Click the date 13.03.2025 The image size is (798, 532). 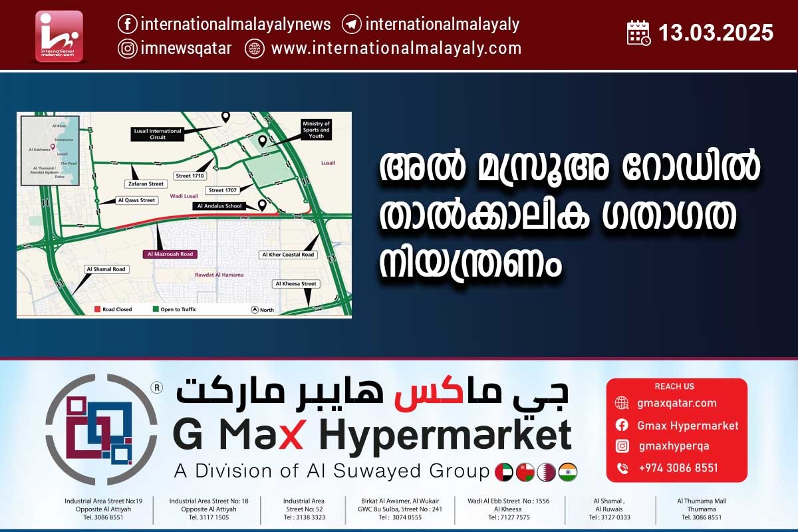click(716, 33)
